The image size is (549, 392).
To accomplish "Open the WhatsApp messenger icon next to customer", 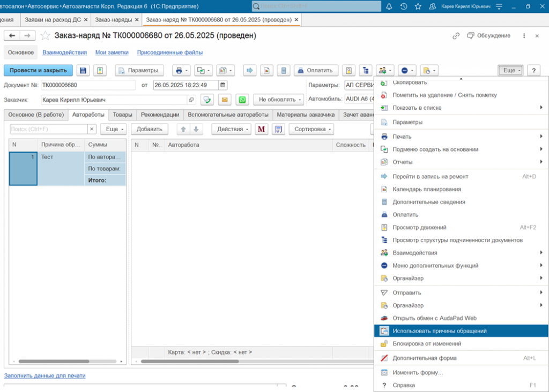I will click(x=243, y=100).
